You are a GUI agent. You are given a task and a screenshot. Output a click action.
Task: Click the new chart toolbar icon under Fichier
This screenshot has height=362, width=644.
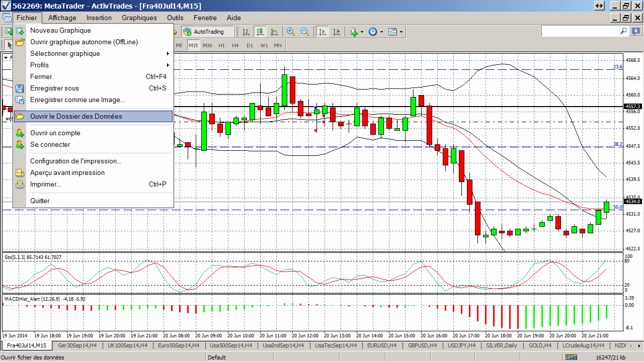click(8, 32)
